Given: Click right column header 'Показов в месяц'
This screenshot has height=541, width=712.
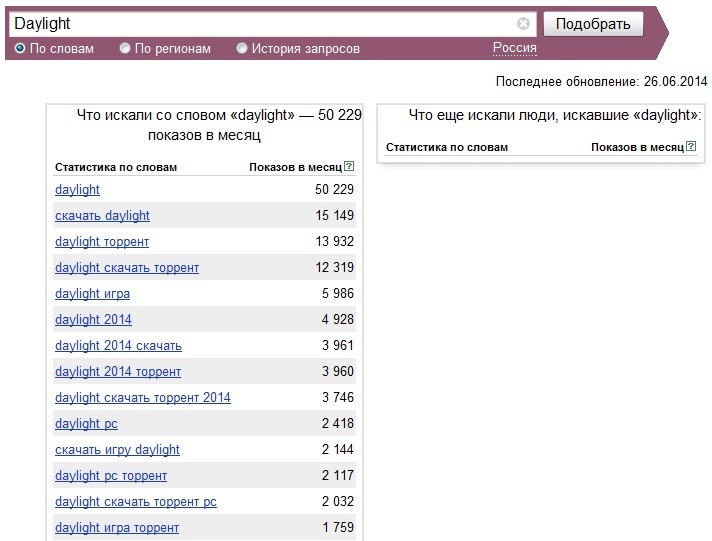Looking at the screenshot, I should pos(638,147).
